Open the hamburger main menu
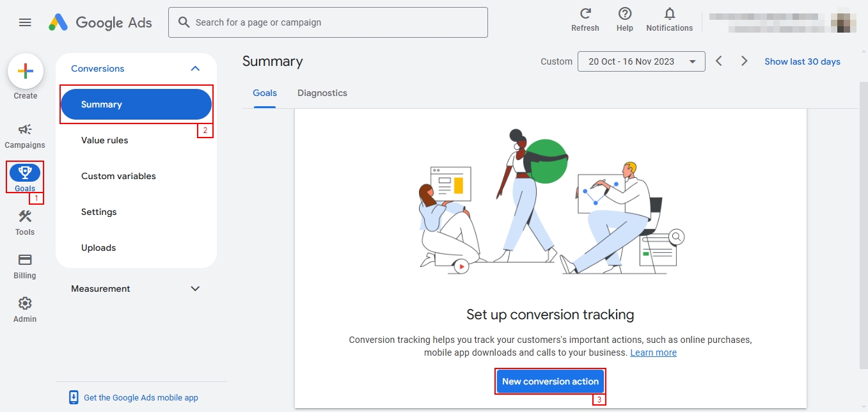Screen dimensions: 868x412 [x=25, y=22]
